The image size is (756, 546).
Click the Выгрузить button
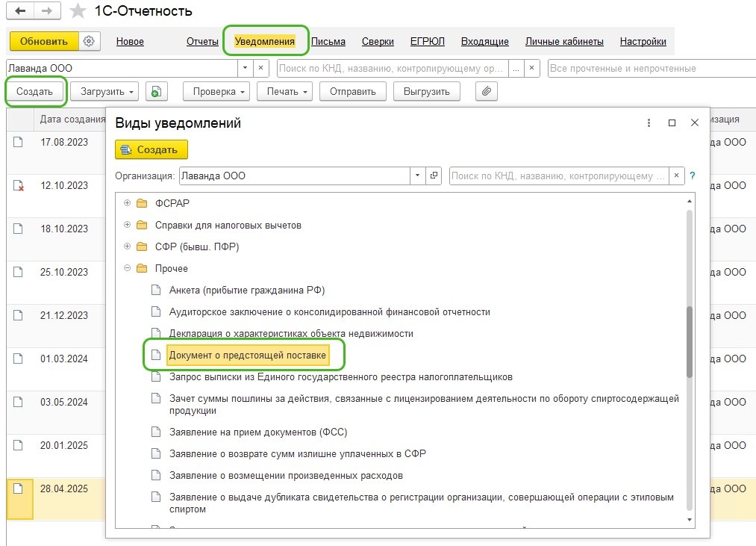[x=427, y=91]
